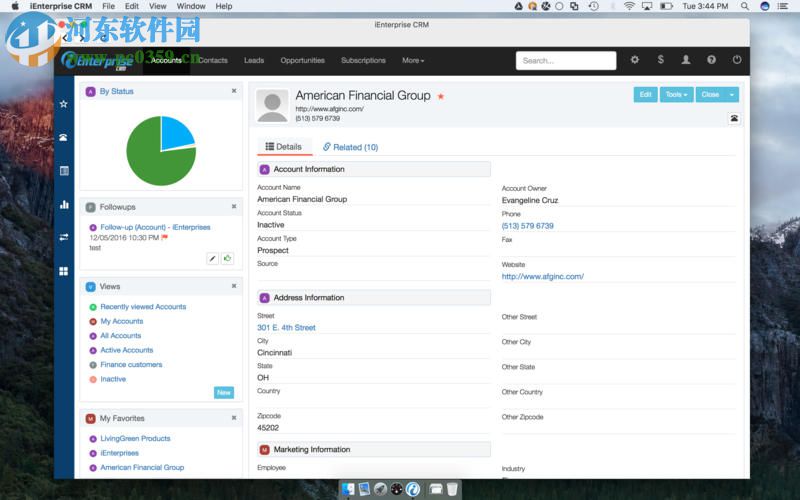This screenshot has height=500, width=800.
Task: Open the Help menu in menu bar
Action: point(223,6)
